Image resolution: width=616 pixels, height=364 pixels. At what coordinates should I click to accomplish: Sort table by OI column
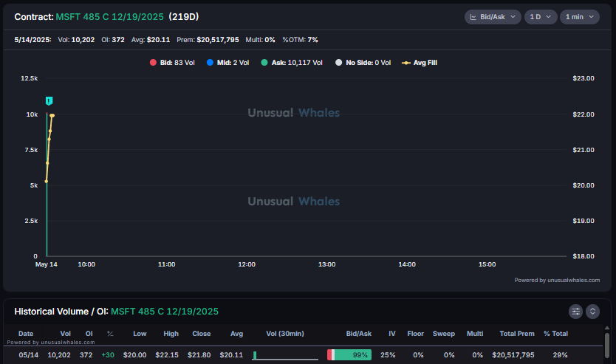click(89, 334)
